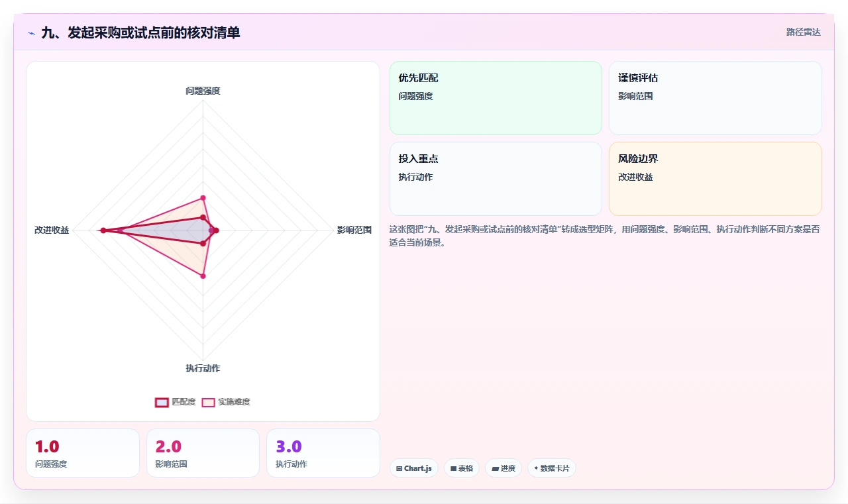Click 执行动作 subtitle in 投入重点 card
This screenshot has width=848, height=504.
click(x=415, y=177)
